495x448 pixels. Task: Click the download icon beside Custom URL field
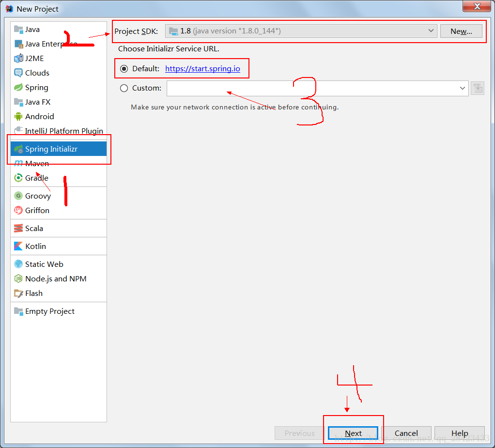pyautogui.click(x=478, y=88)
